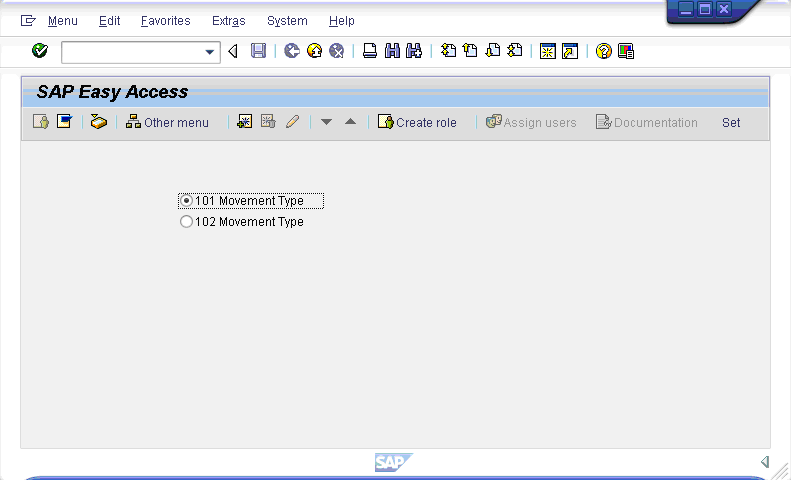Click the red Cancel icon

click(x=336, y=51)
